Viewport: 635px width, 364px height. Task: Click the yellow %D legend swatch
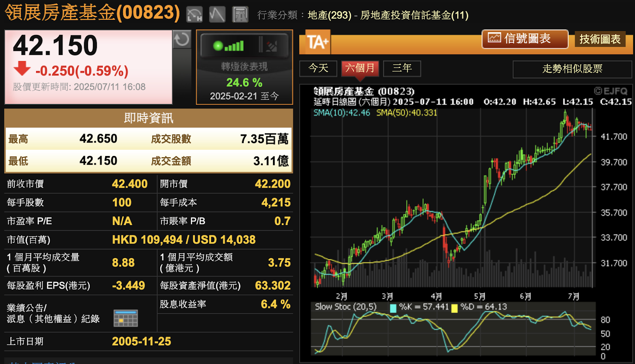pyautogui.click(x=454, y=308)
